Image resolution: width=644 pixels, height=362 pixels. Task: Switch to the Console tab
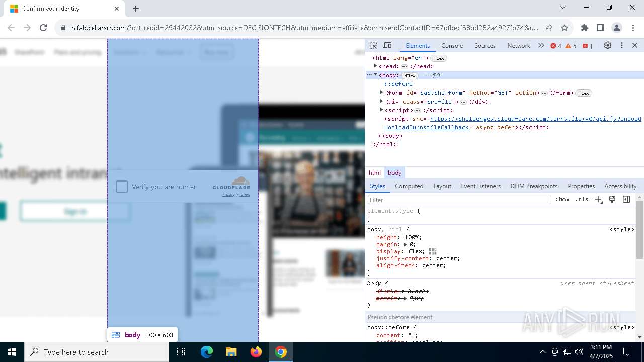click(x=452, y=46)
